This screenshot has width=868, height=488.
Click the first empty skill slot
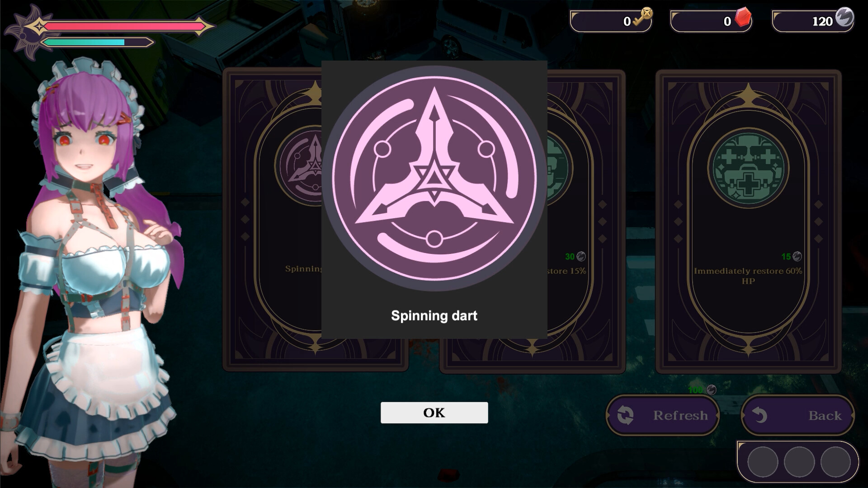pyautogui.click(x=763, y=462)
